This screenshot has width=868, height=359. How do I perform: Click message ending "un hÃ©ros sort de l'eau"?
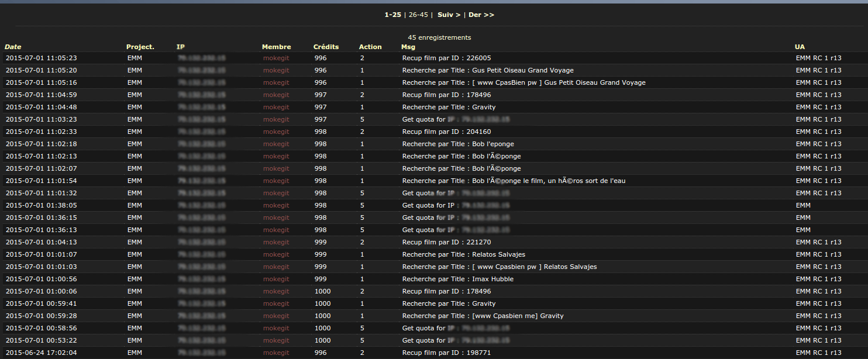point(514,181)
